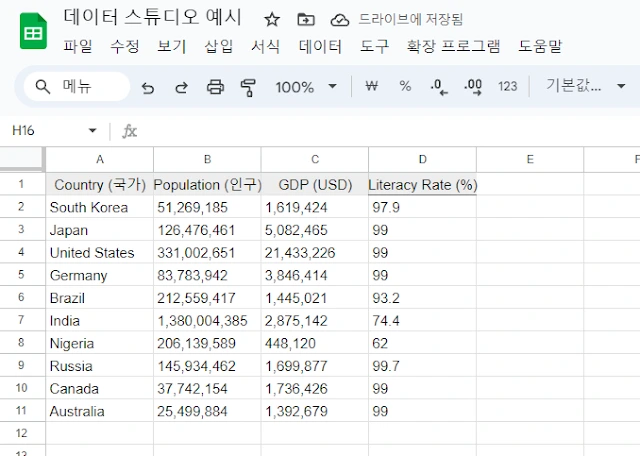The width and height of the screenshot is (640, 456).
Task: Move the document using the folder icon
Action: click(x=306, y=19)
